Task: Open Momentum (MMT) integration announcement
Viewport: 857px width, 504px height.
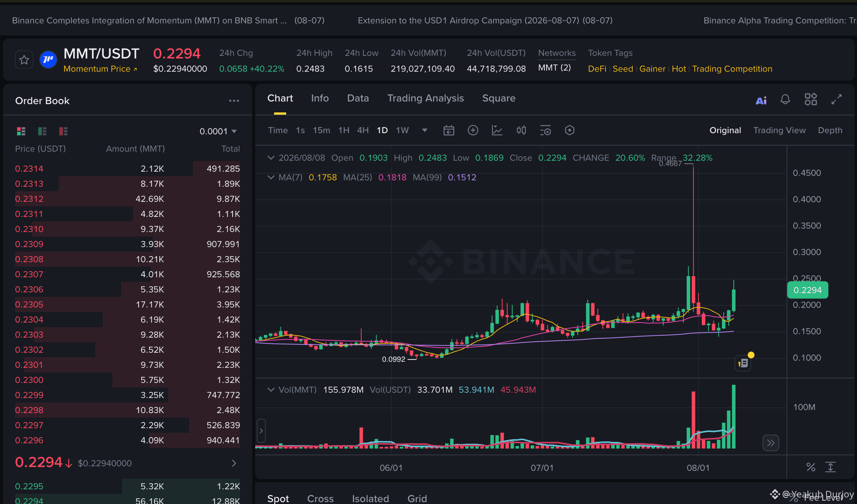Action: [x=168, y=21]
